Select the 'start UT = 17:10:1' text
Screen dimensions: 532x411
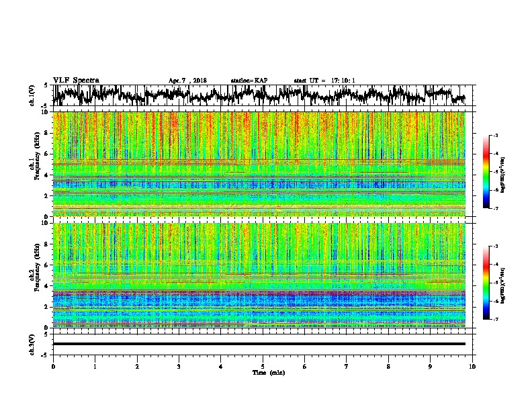324,81
